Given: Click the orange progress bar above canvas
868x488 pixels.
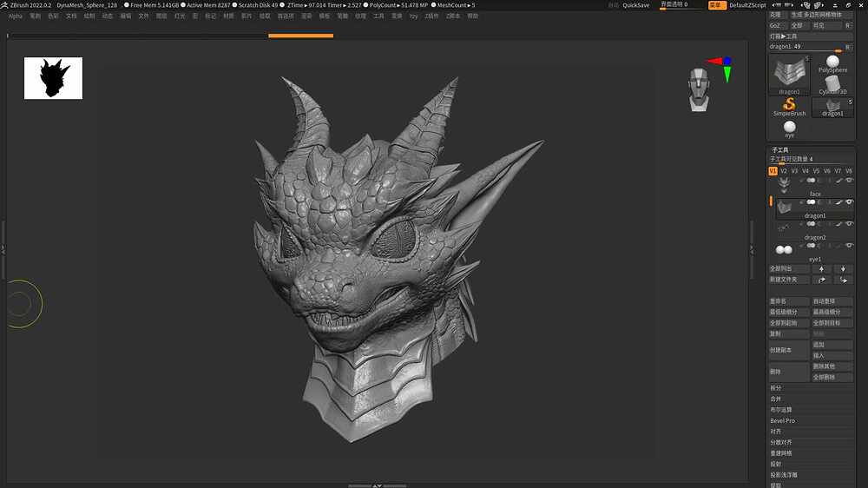Looking at the screenshot, I should point(300,36).
